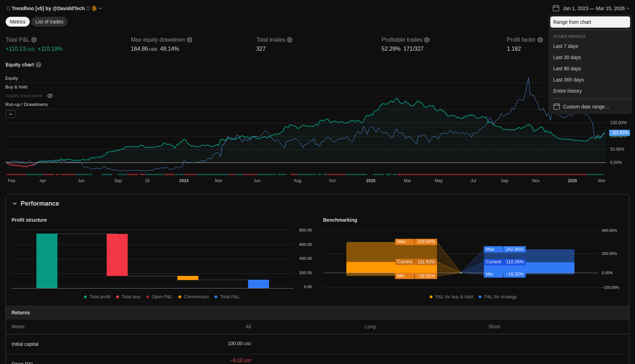This screenshot has height=364, width=635.
Task: Switch to the List of trades tab
Action: tap(49, 22)
